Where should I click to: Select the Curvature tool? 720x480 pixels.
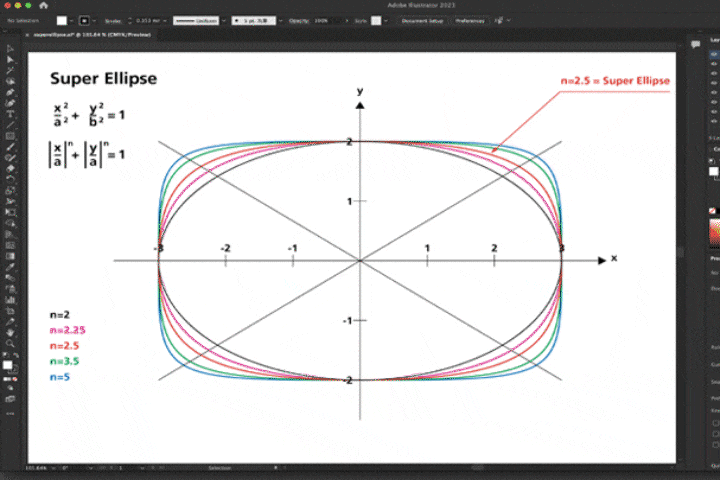pyautogui.click(x=10, y=103)
